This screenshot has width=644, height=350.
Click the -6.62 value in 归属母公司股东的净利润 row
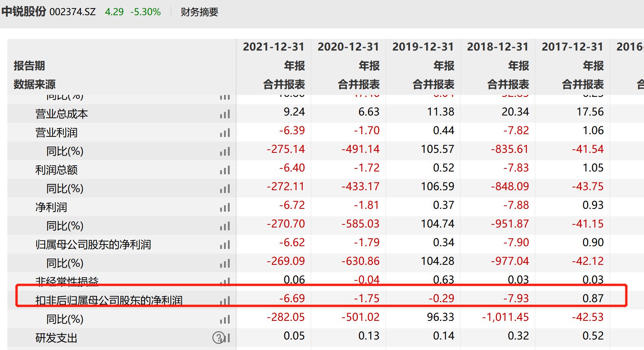[x=292, y=243]
